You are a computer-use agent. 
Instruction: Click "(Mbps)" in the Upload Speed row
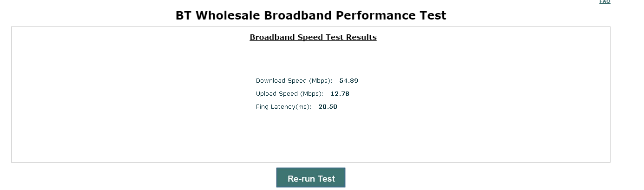click(x=312, y=94)
